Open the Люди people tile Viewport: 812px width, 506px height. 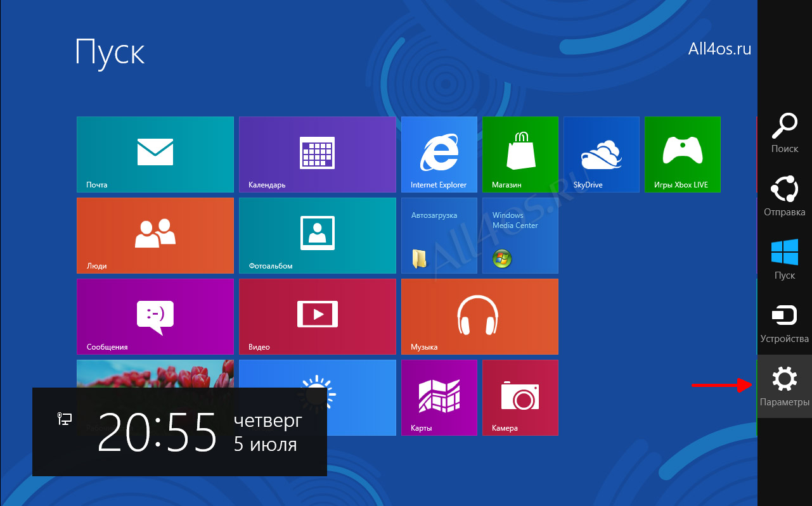155,236
